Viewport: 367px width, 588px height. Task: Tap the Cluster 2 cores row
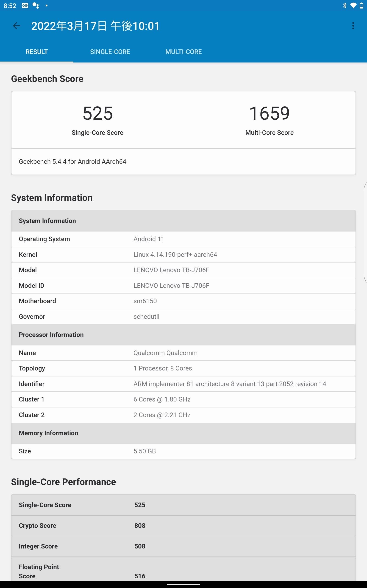tap(183, 415)
